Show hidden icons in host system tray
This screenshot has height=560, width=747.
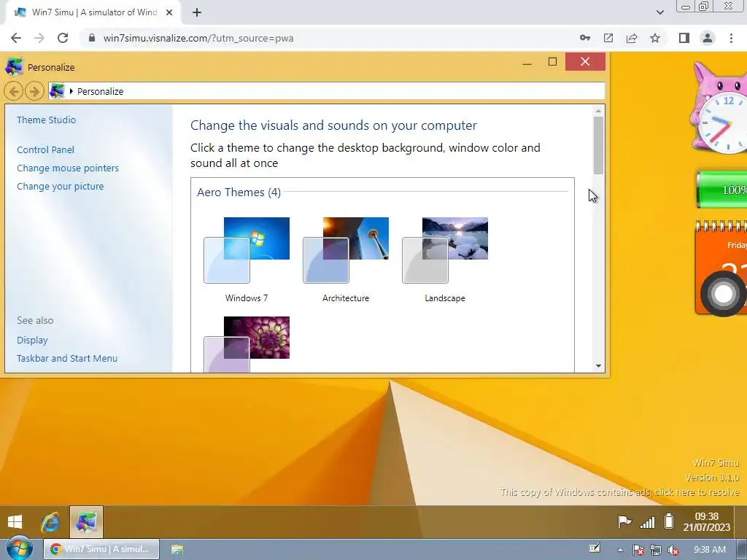coord(620,550)
